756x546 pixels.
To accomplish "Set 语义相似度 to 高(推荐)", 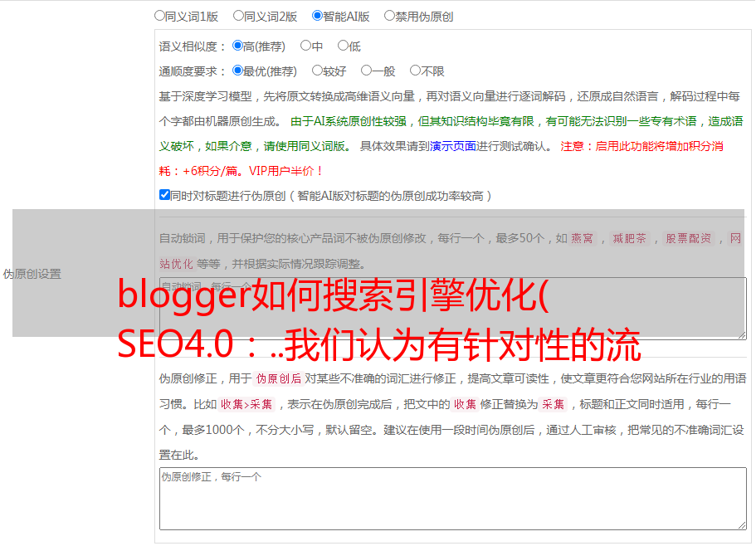I will (x=237, y=46).
